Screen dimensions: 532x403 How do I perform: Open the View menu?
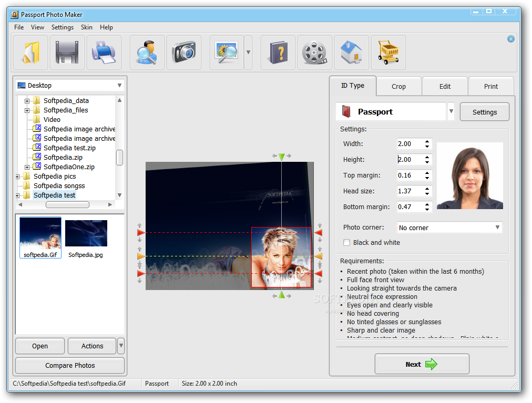click(x=37, y=27)
